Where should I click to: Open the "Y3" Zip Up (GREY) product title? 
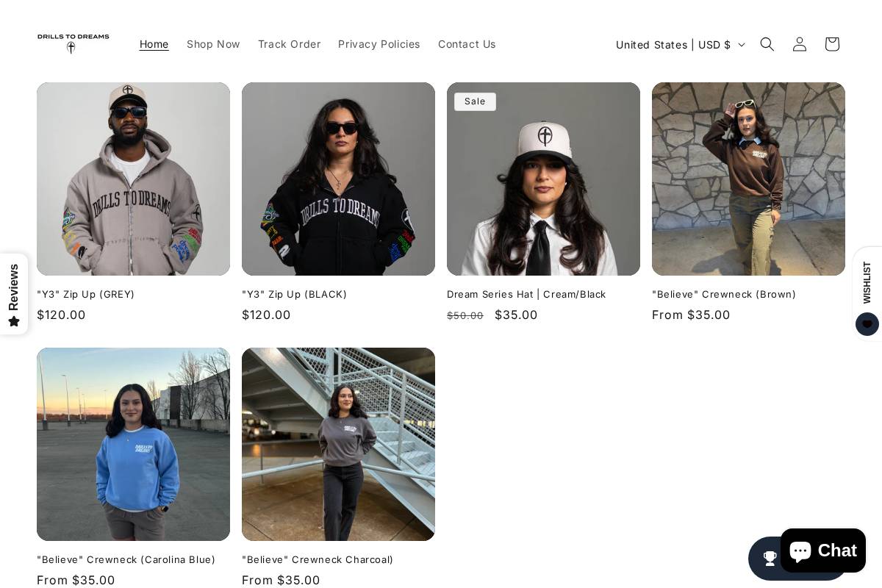pos(86,294)
